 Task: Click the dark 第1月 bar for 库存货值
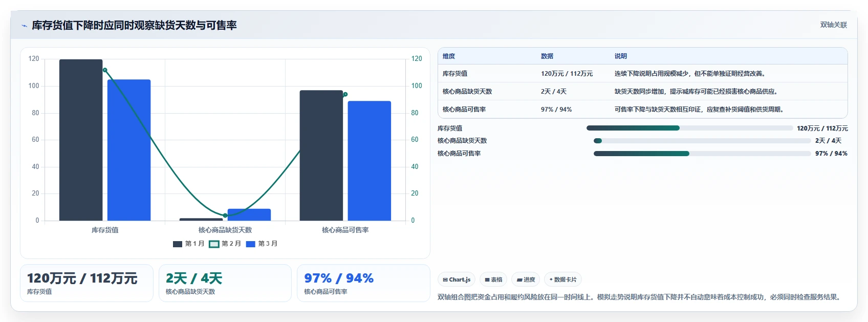(x=81, y=140)
